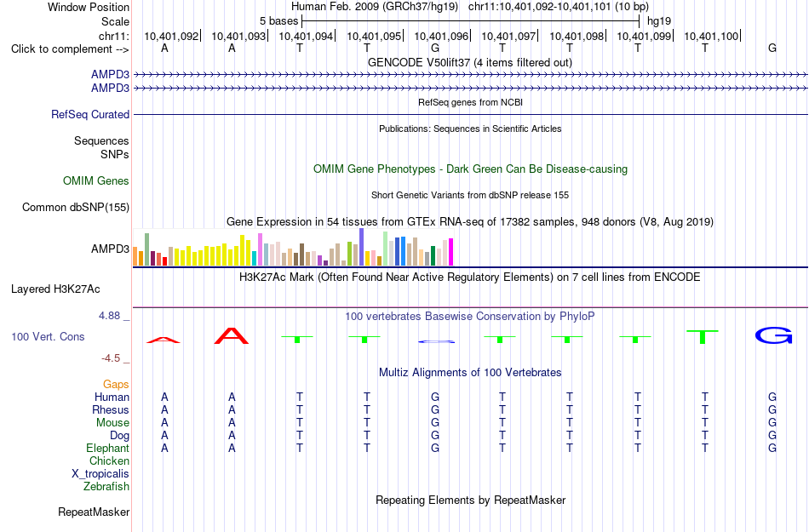Click the large green T conservation logo letter

[703, 336]
